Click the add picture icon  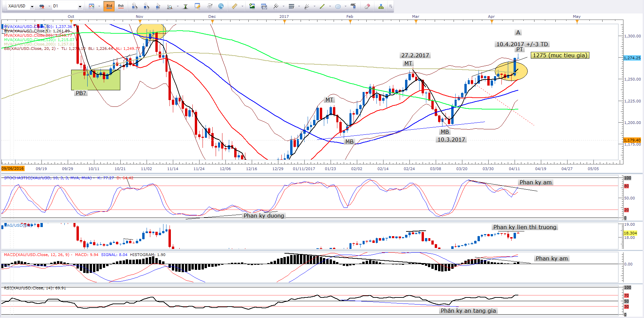252,6
